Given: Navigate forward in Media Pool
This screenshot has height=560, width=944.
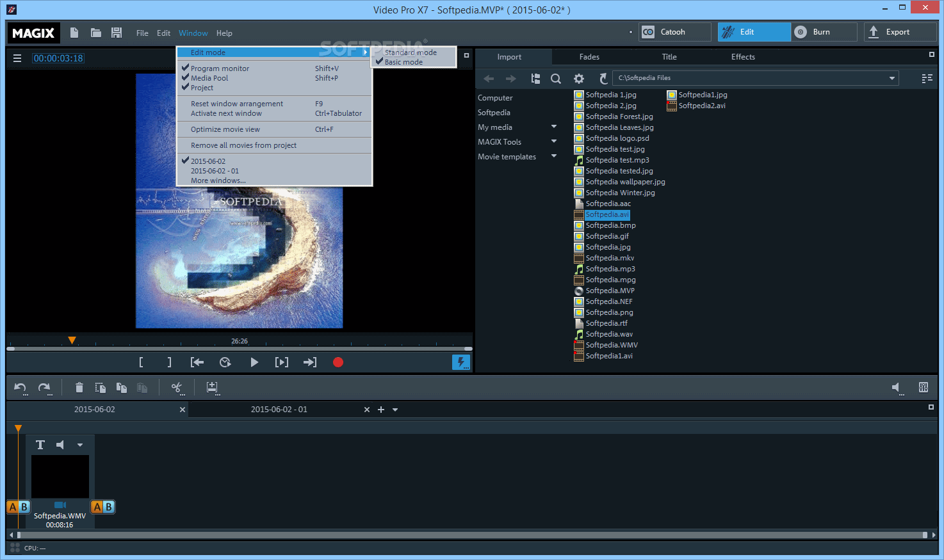Looking at the screenshot, I should point(510,79).
